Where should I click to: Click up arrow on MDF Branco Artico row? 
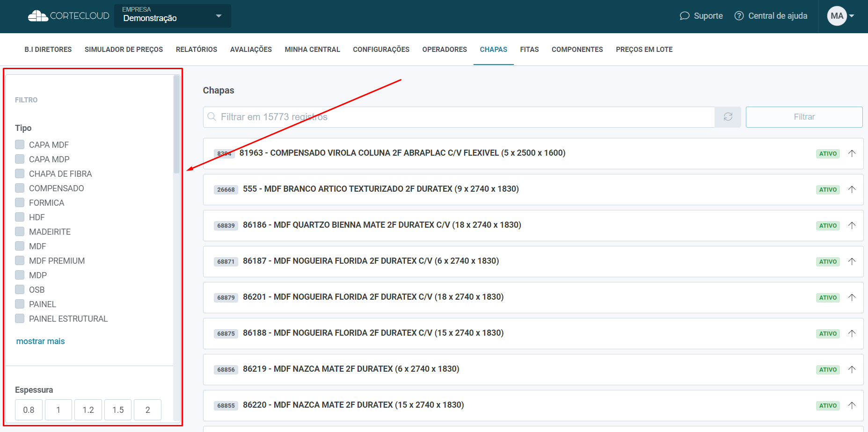[x=852, y=189]
